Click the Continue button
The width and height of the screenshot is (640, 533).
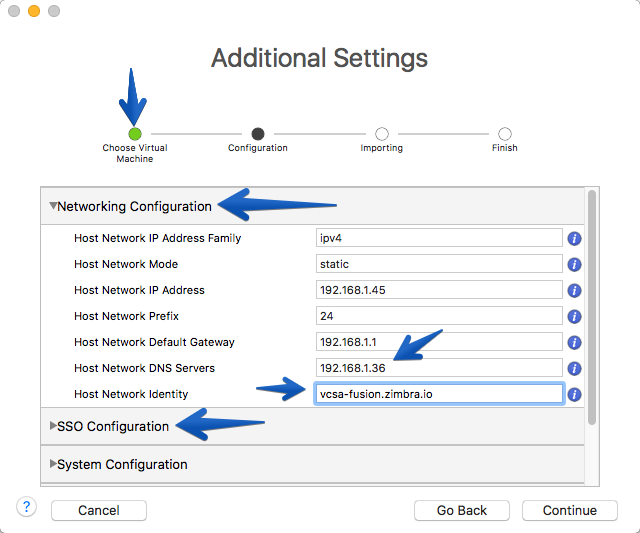click(x=569, y=510)
